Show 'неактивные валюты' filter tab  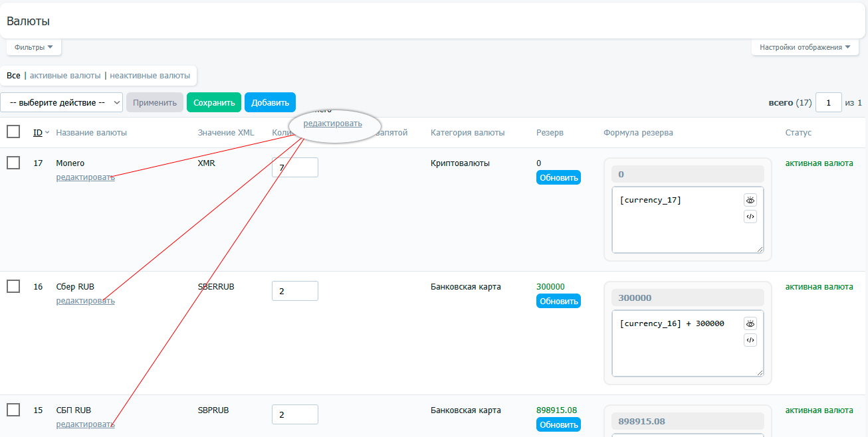150,76
